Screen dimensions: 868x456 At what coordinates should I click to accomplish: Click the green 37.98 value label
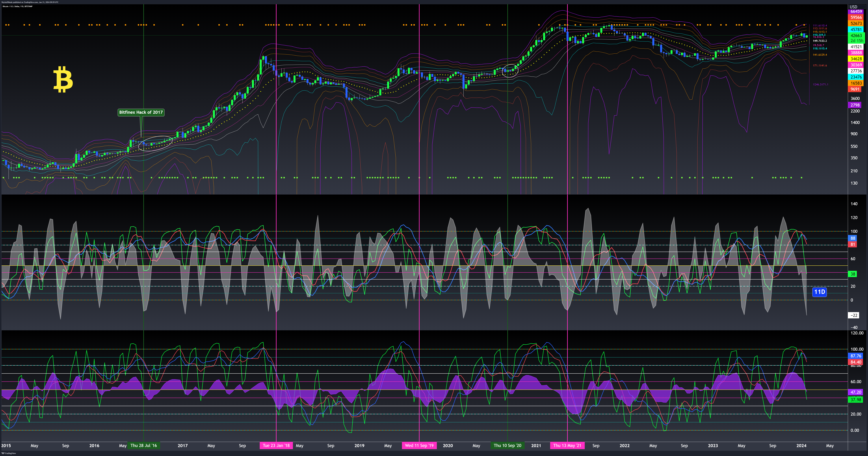(x=855, y=400)
